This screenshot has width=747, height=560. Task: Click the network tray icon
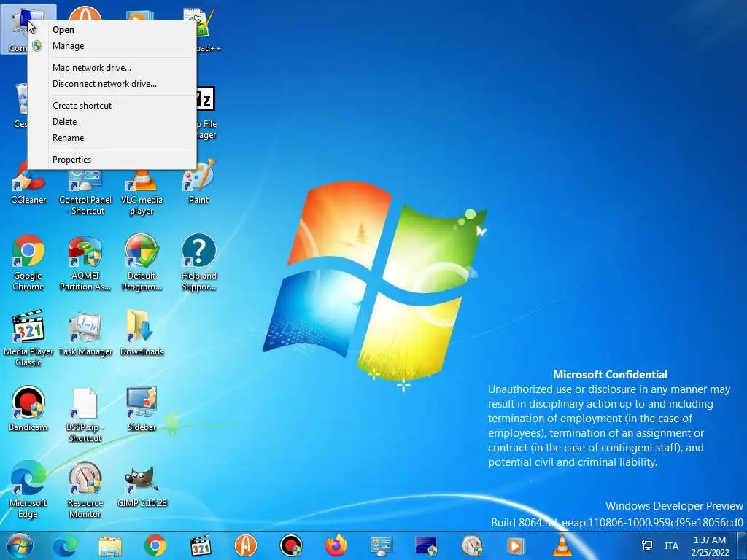[x=647, y=545]
